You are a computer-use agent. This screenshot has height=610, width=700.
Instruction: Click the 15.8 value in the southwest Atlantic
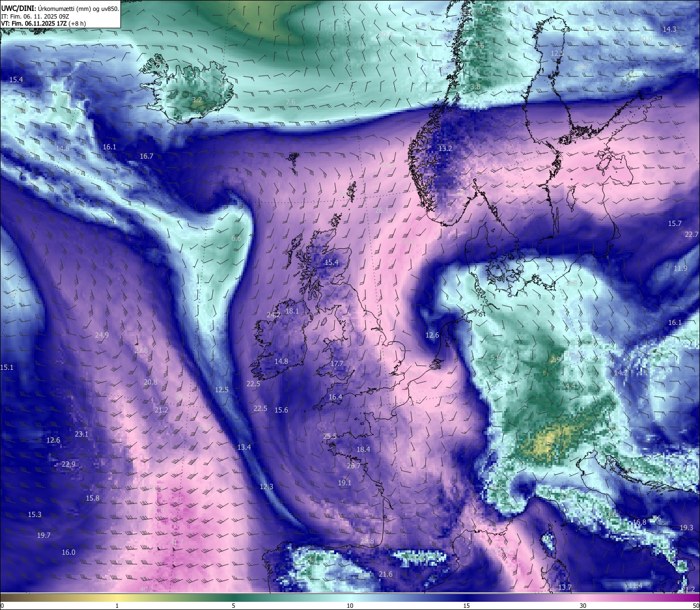point(92,498)
